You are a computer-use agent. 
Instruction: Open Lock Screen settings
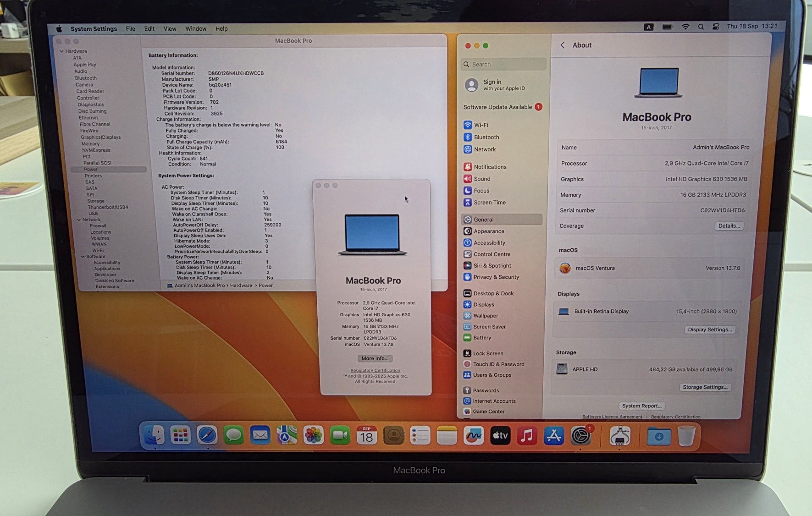(483, 353)
